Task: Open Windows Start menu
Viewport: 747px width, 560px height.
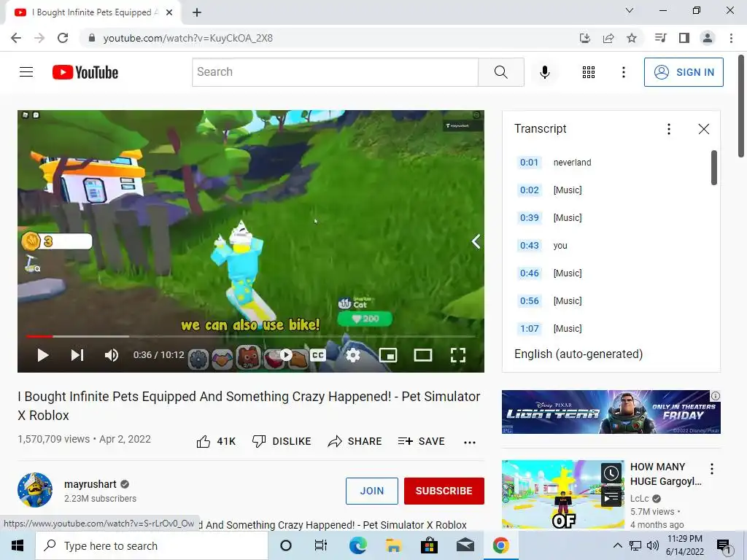Action: tap(18, 545)
